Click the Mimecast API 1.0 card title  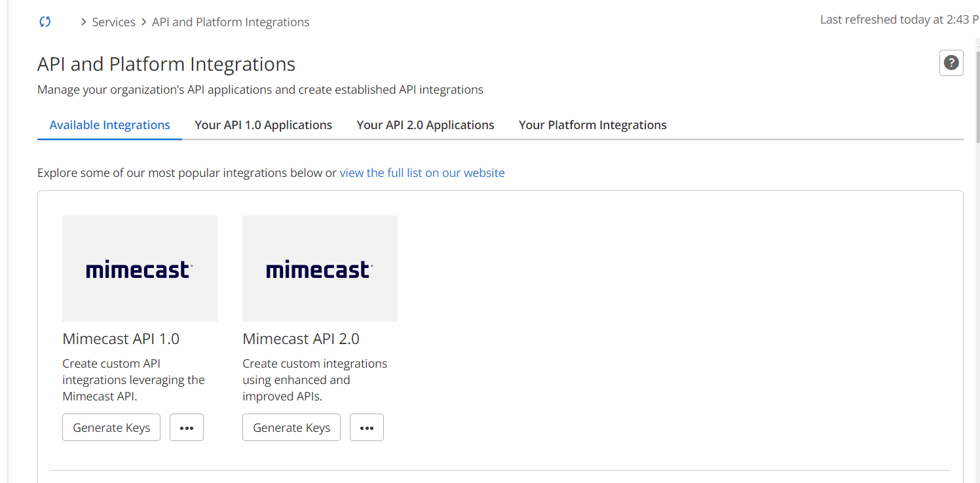click(121, 339)
